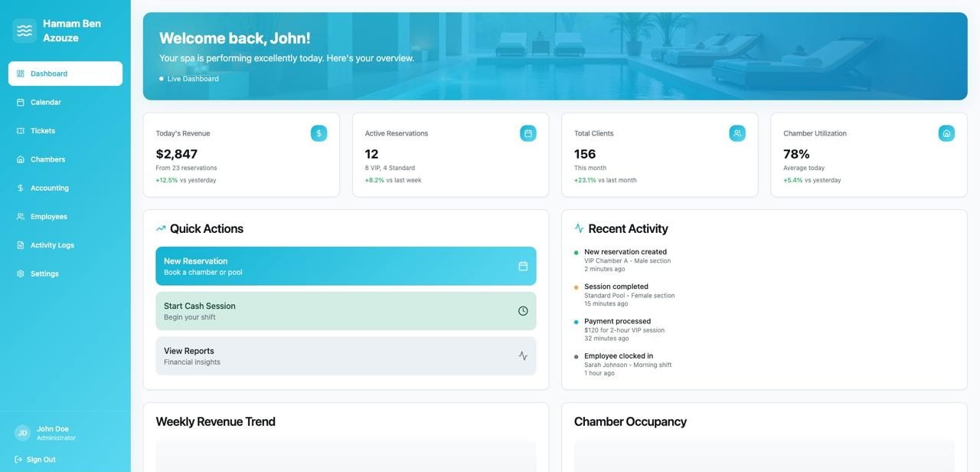This screenshot has width=980, height=472.
Task: Click the Chamber Occupancy heading
Action: tap(630, 422)
